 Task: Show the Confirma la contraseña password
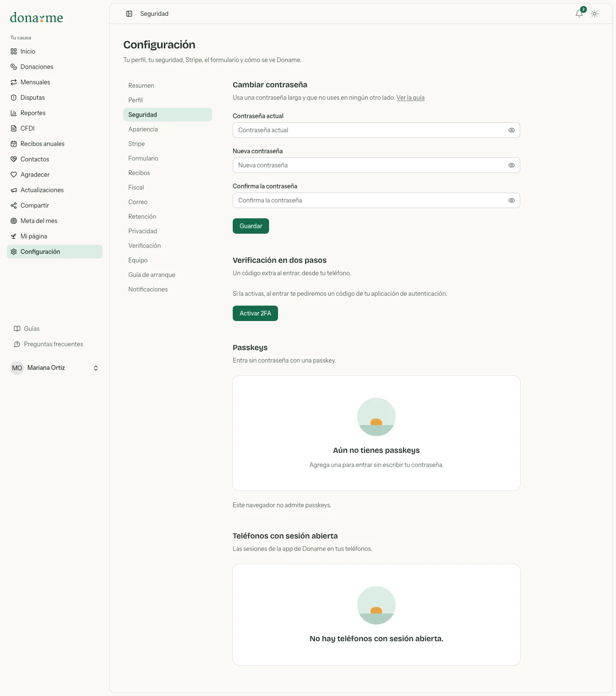point(511,200)
